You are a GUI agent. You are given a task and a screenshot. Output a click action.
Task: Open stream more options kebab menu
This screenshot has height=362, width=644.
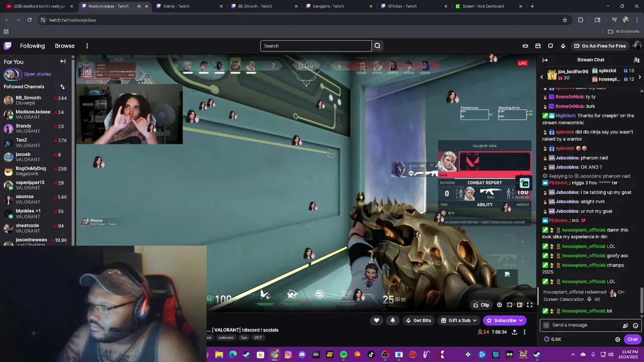524,332
